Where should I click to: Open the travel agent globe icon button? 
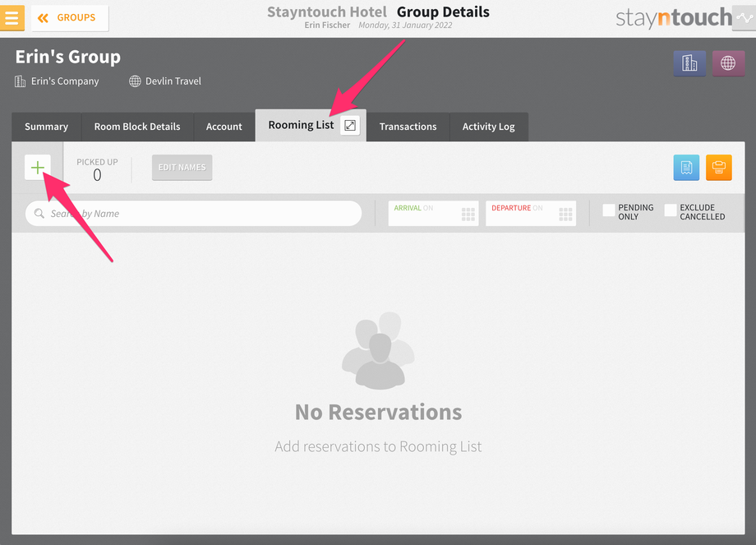click(728, 63)
